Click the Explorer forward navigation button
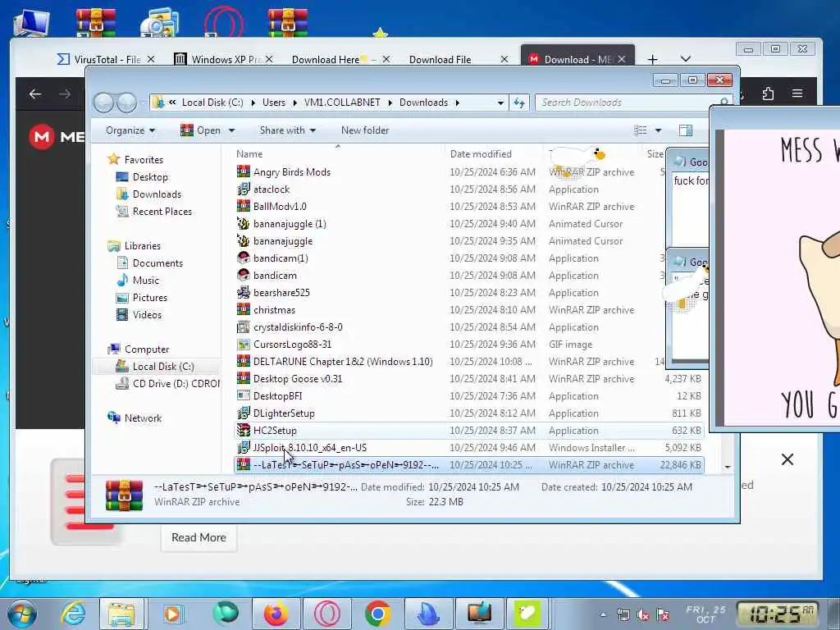The height and width of the screenshot is (630, 840). (x=126, y=103)
